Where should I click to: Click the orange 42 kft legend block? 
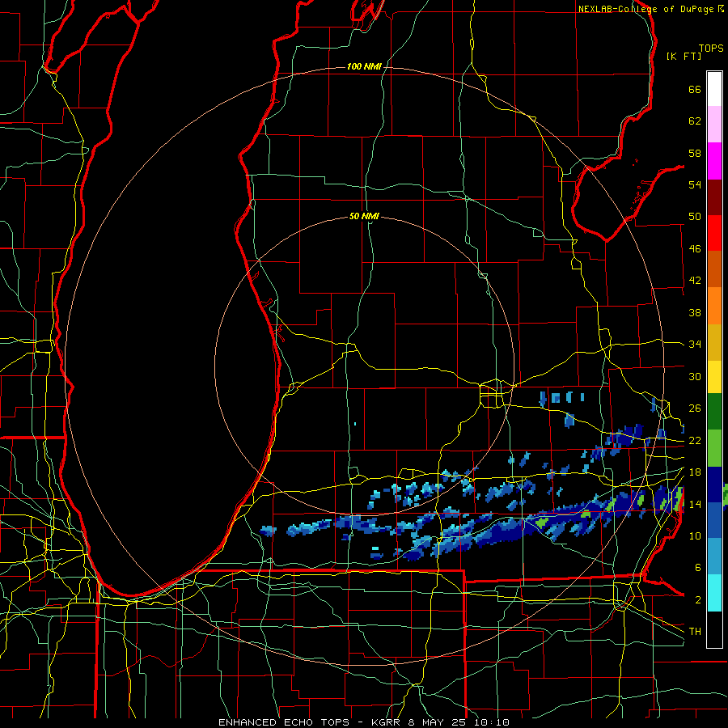[x=714, y=306]
